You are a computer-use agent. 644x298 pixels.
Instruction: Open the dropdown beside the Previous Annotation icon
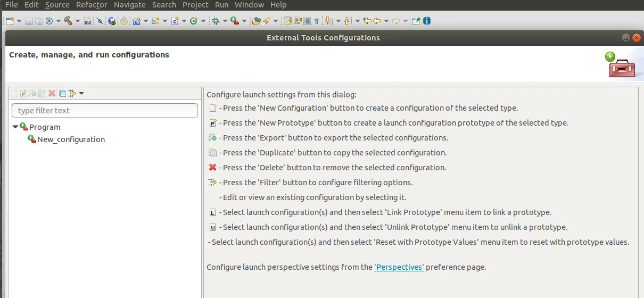point(357,21)
